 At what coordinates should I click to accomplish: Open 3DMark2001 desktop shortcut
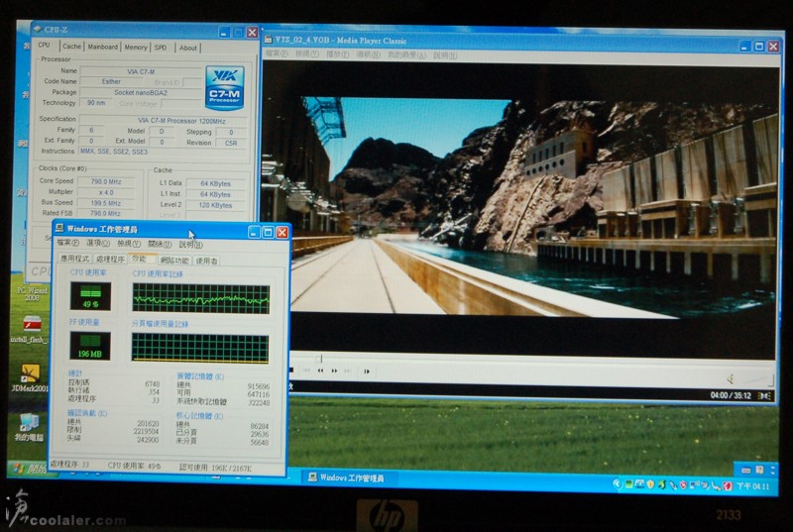point(30,378)
